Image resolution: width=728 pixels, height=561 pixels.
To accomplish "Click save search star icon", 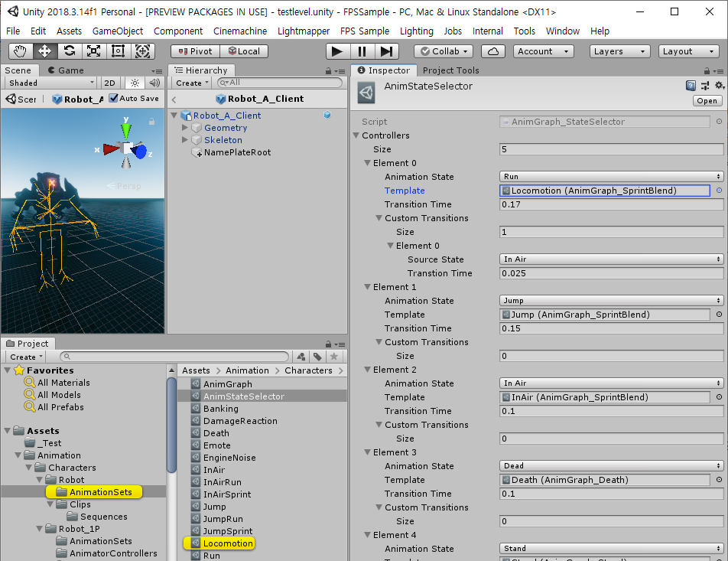I will tap(334, 357).
